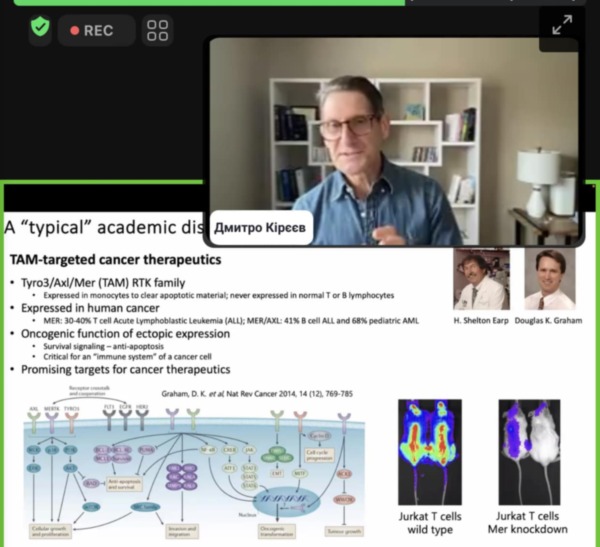Screen dimensions: 600x547
Task: Click the slide title A "typical" academic
Action: pyautogui.click(x=100, y=225)
